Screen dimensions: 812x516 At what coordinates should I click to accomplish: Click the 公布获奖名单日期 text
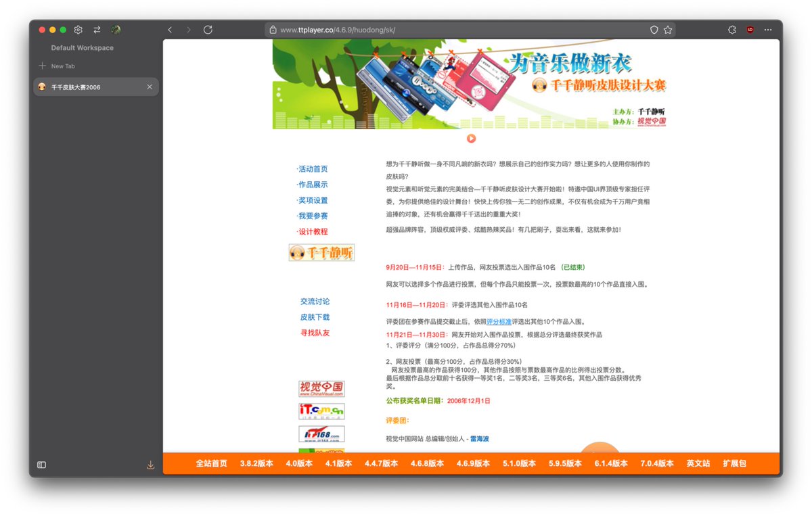tap(415, 401)
